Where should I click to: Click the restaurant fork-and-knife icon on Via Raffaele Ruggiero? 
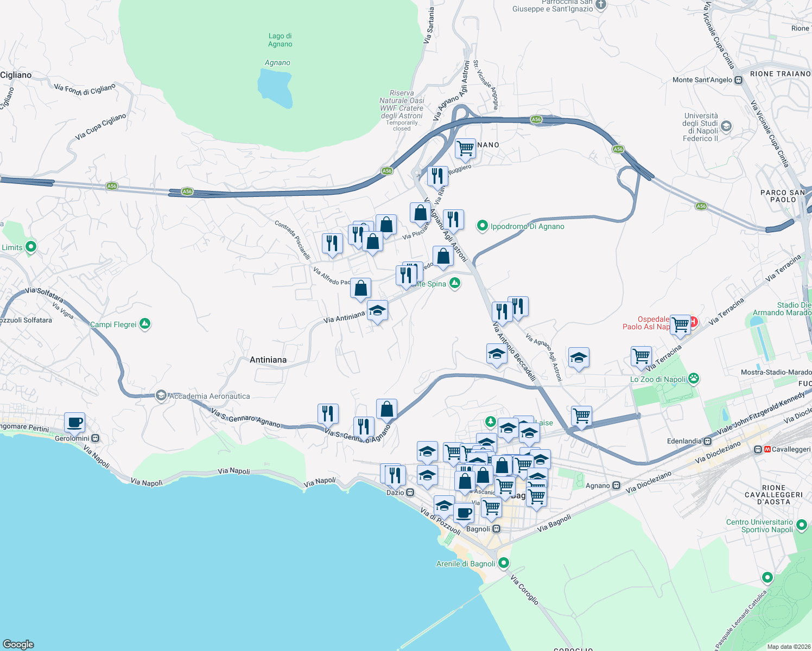click(x=438, y=175)
